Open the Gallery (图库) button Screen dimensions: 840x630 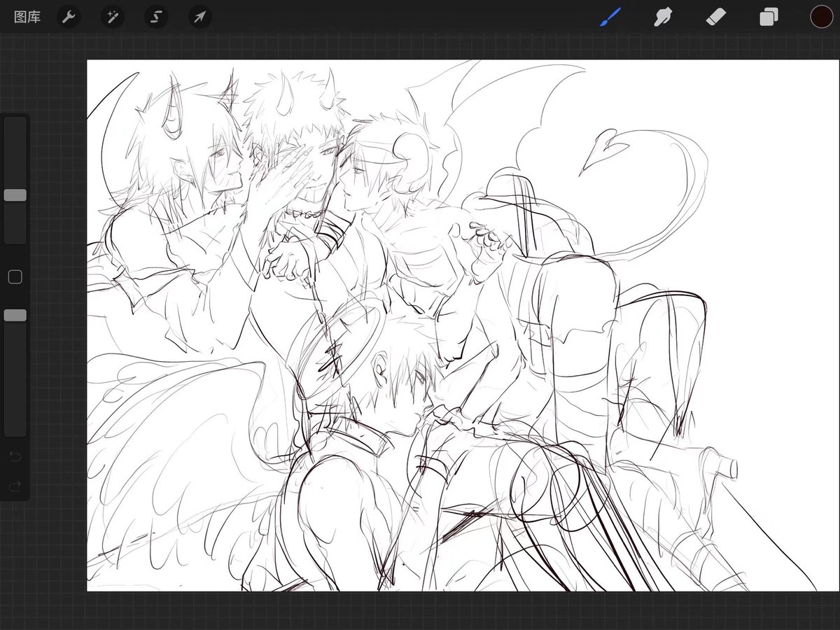[x=27, y=17]
